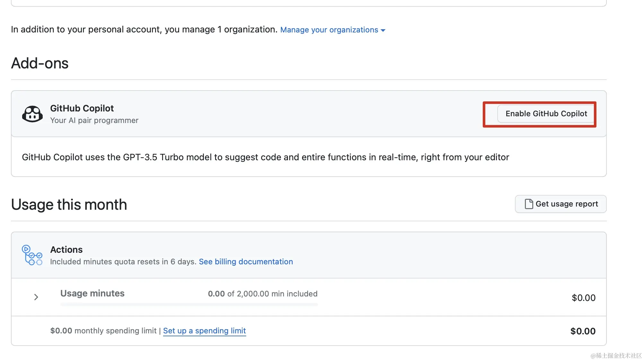Click the Usage this month heading
This screenshot has height=361, width=644.
(69, 205)
